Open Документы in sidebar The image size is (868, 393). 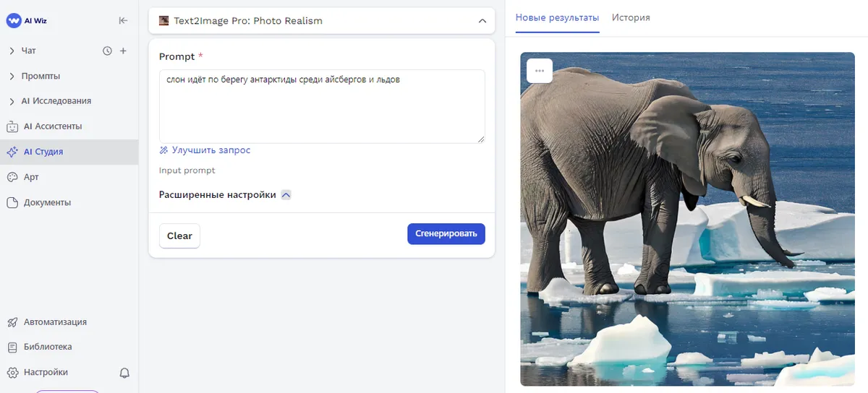(47, 202)
